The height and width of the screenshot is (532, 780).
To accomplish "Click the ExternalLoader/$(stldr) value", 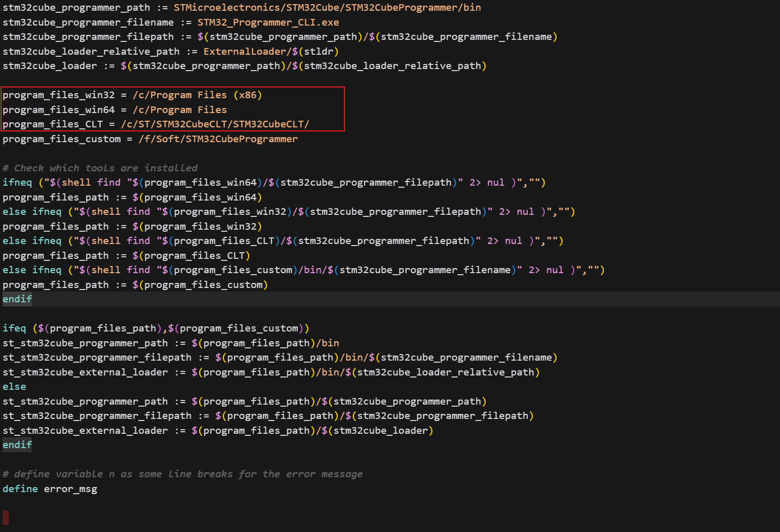I will [271, 52].
